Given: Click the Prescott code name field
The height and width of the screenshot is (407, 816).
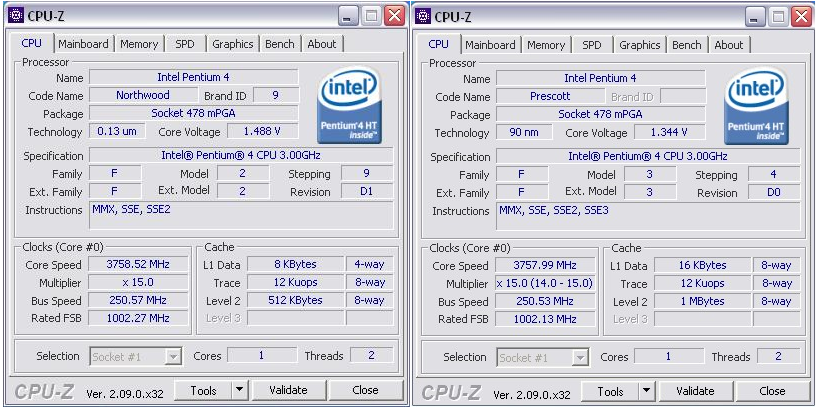Looking at the screenshot, I should coord(550,96).
